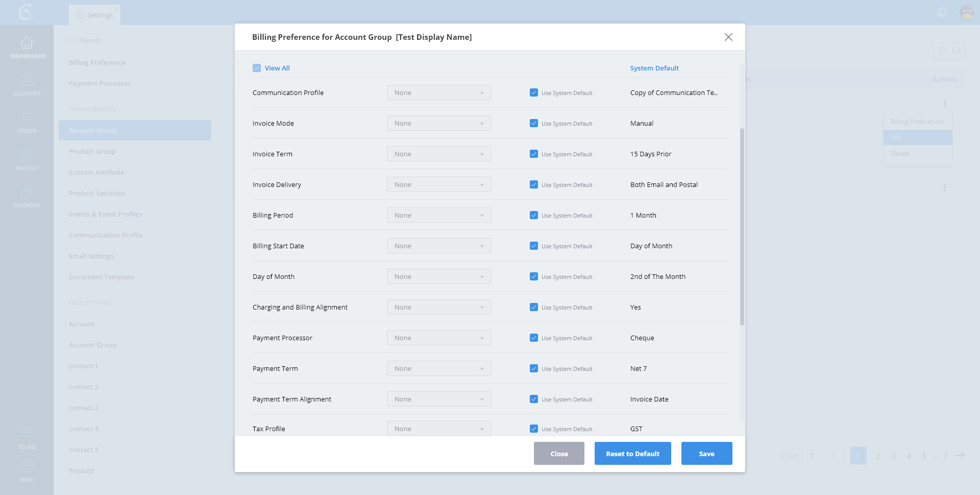980x495 pixels.
Task: Uncheck Use System Default for Invoice Mode
Action: click(534, 124)
